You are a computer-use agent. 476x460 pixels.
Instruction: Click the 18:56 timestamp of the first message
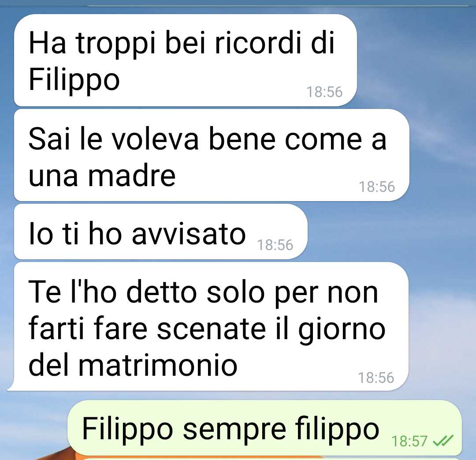[324, 92]
